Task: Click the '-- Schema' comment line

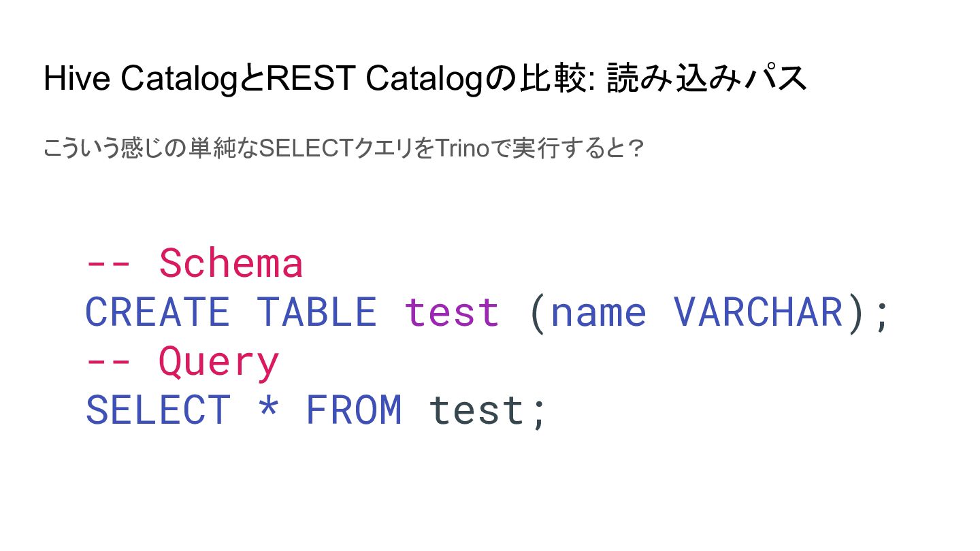Action: click(x=194, y=264)
